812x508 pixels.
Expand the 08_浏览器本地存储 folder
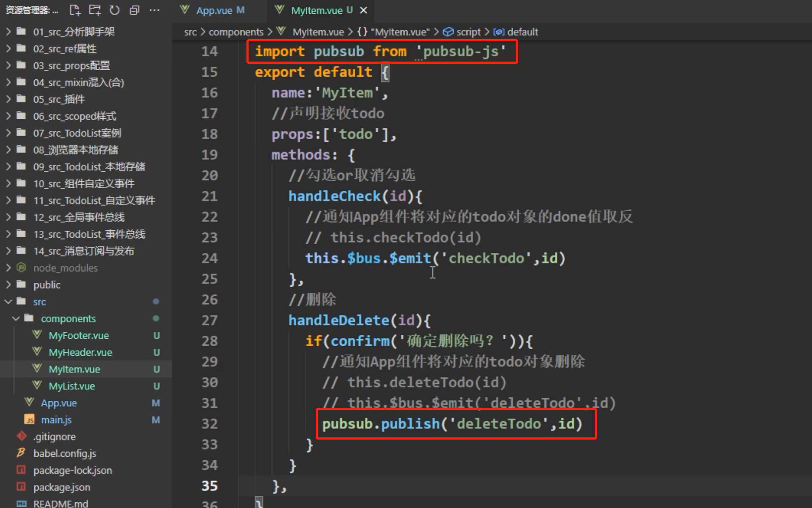coord(8,150)
